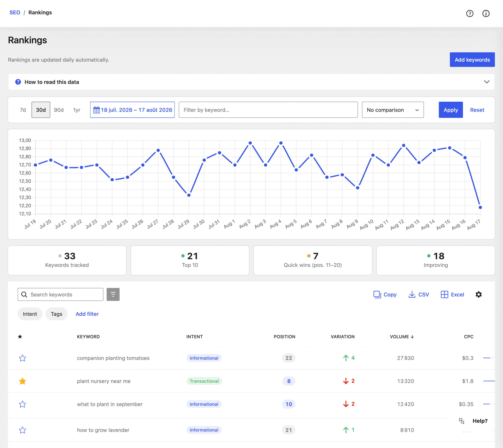Click the Improving card
Viewport: 503px width, 448px height.
(436, 260)
